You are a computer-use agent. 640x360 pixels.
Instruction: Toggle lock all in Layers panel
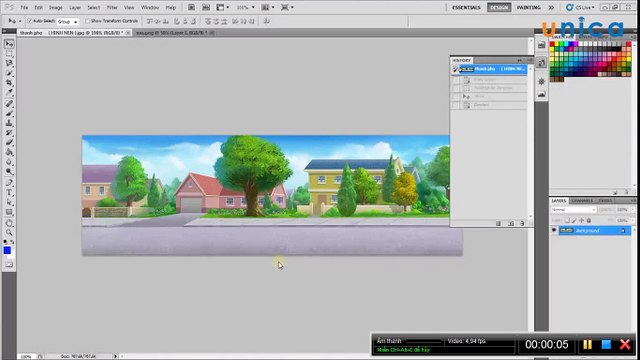pyautogui.click(x=589, y=220)
